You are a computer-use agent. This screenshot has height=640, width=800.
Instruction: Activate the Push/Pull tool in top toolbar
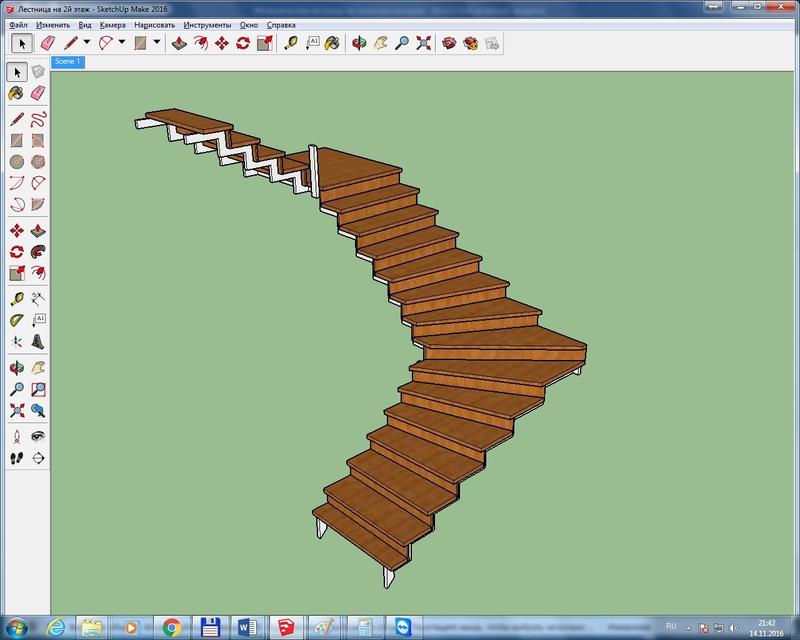[178, 43]
